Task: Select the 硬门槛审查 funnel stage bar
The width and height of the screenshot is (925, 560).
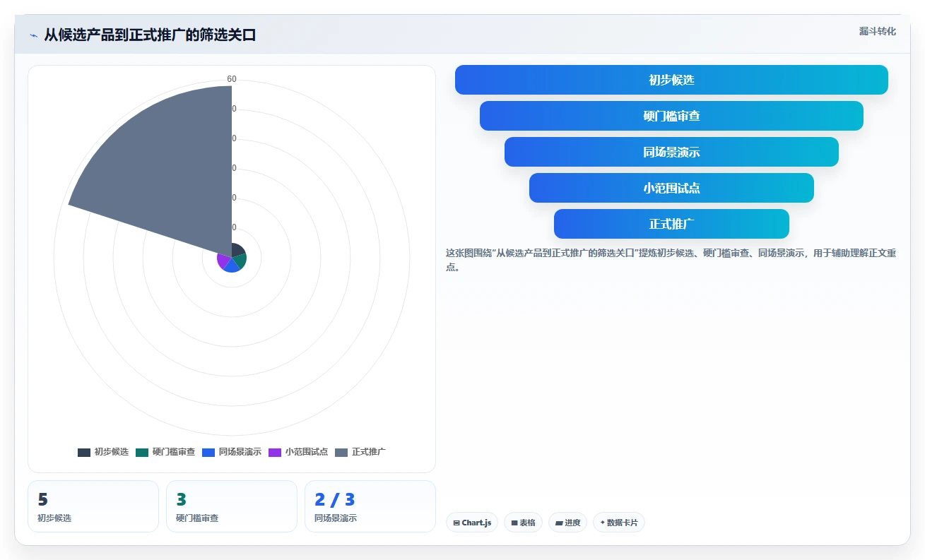Action: point(671,116)
